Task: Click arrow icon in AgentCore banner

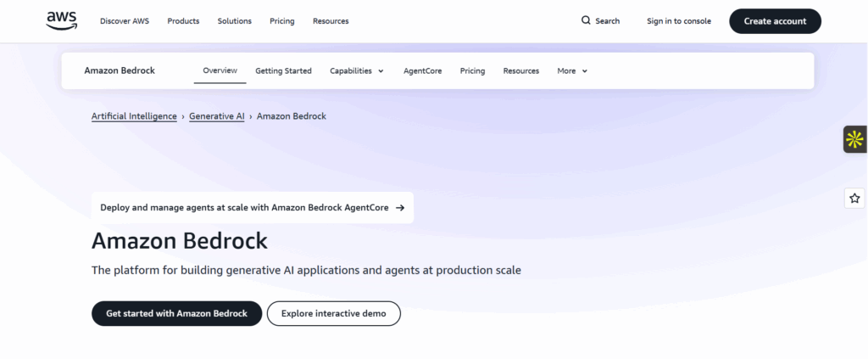Action: pos(400,208)
